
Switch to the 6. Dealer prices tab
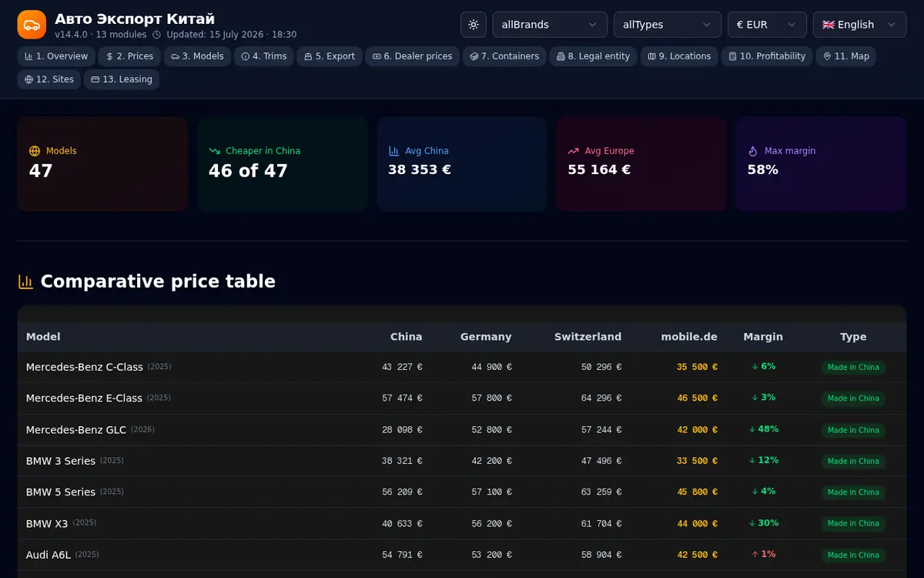(x=413, y=56)
